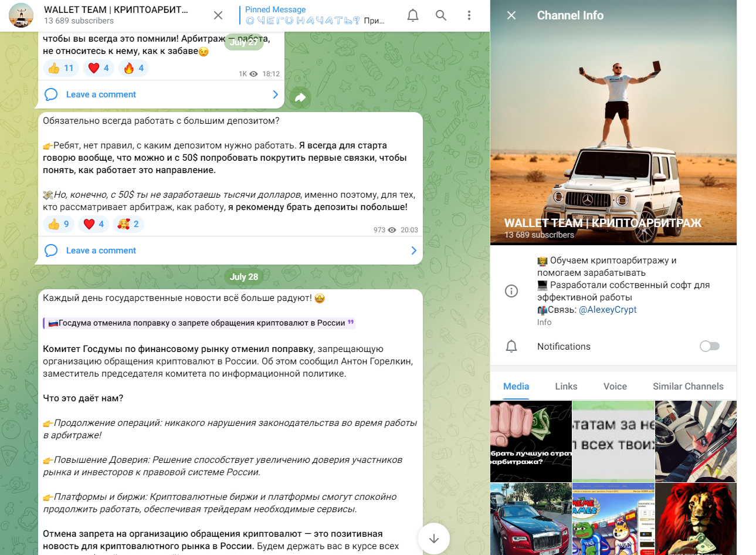Viewport: 756px width, 555px height.
Task: Click the Notifications bell icon in panel
Action: coord(511,347)
